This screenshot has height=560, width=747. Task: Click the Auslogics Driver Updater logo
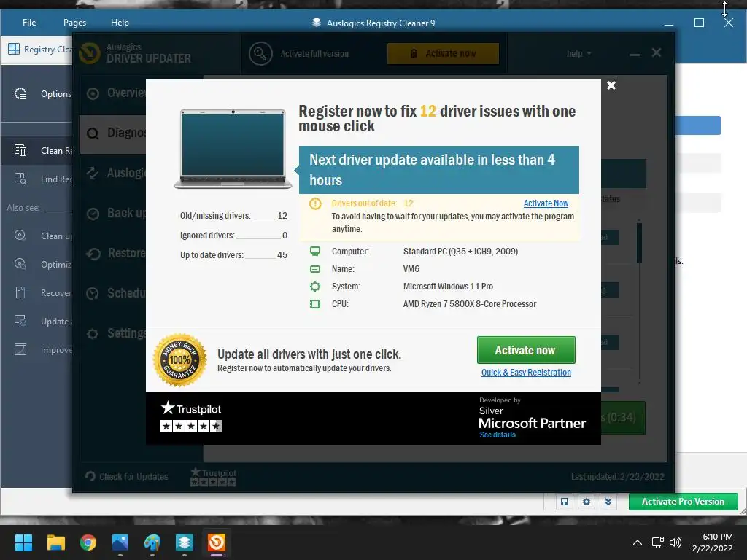[x=135, y=53]
